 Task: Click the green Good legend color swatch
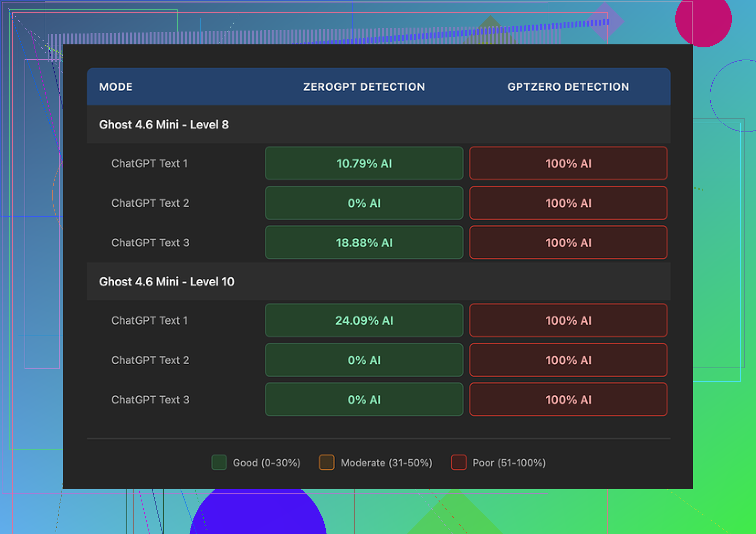point(219,463)
